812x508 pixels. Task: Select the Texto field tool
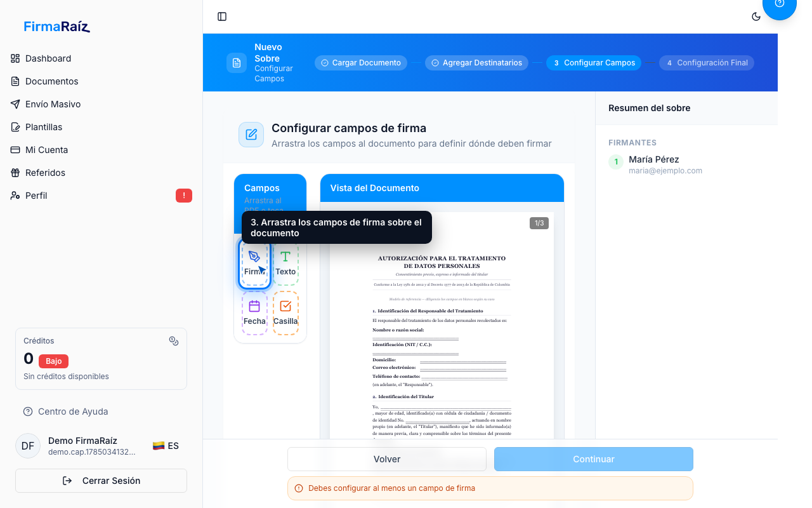tap(285, 263)
